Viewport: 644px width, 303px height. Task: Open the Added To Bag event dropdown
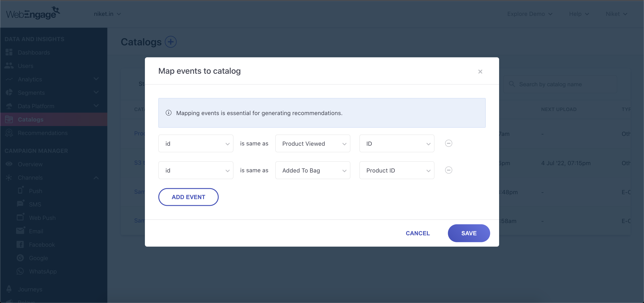313,170
